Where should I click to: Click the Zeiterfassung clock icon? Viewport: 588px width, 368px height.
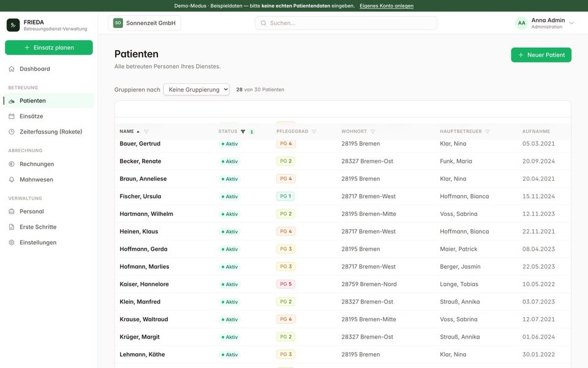coord(12,132)
